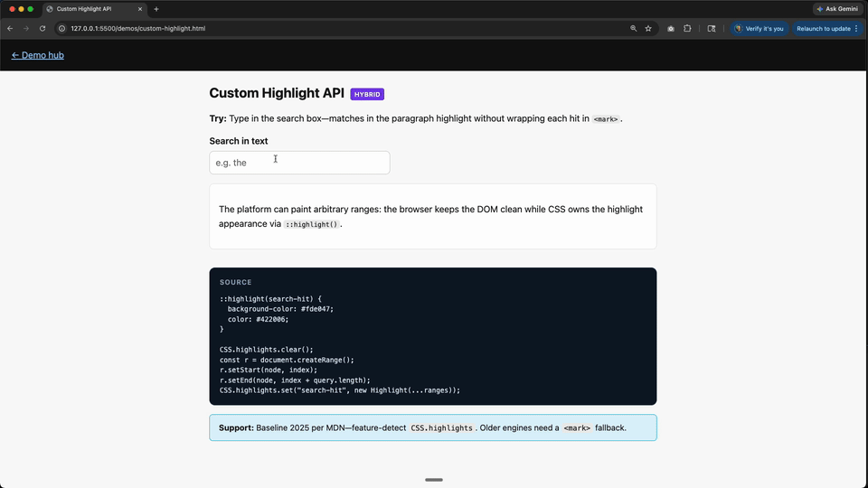The image size is (868, 488).
Task: Click the CSS.highlights code in Support note
Action: pos(442,427)
